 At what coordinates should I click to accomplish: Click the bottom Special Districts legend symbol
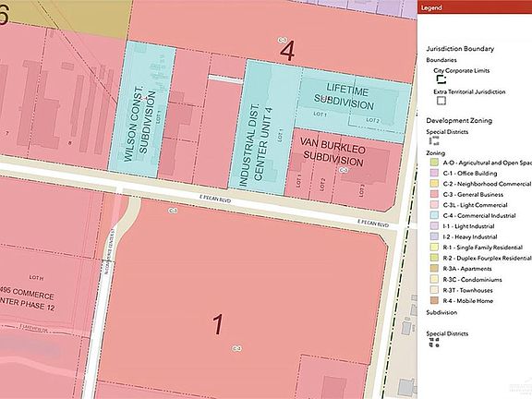pos(434,343)
